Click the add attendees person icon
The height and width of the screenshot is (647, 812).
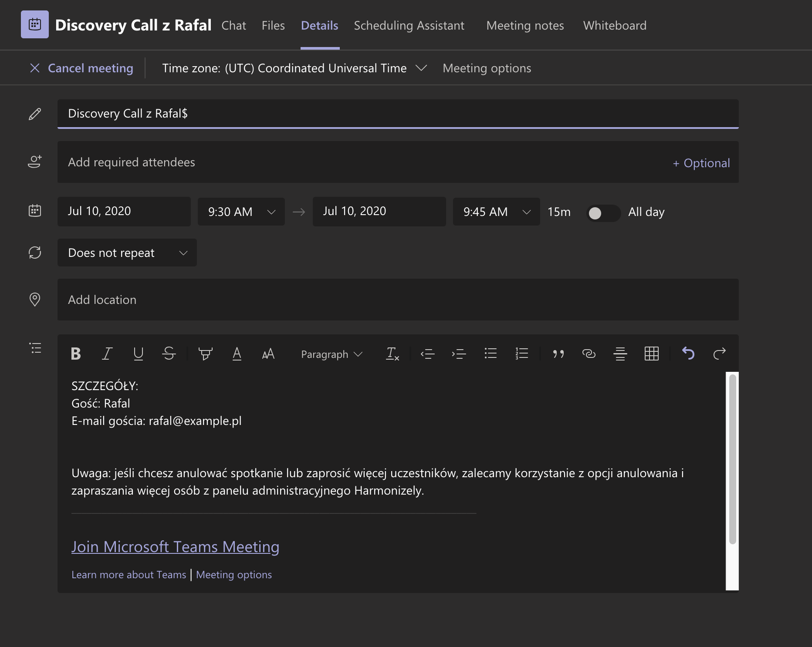[x=35, y=162]
